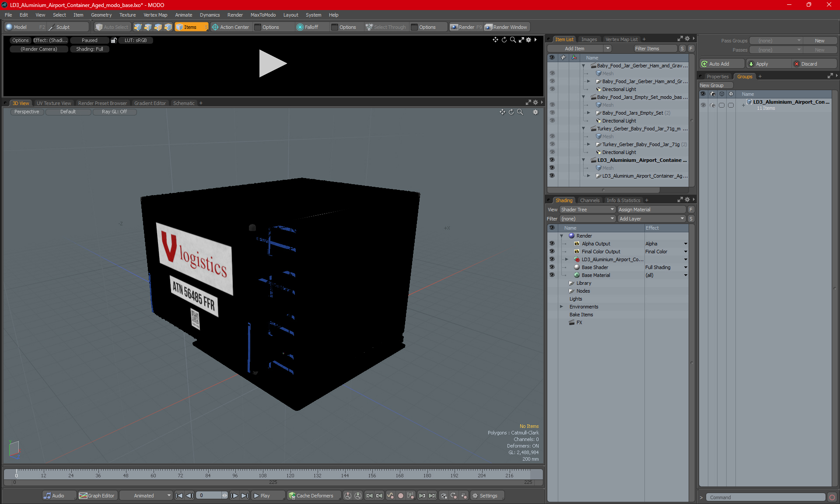Select the UV Texture View tab
The image size is (840, 504).
[x=53, y=103]
